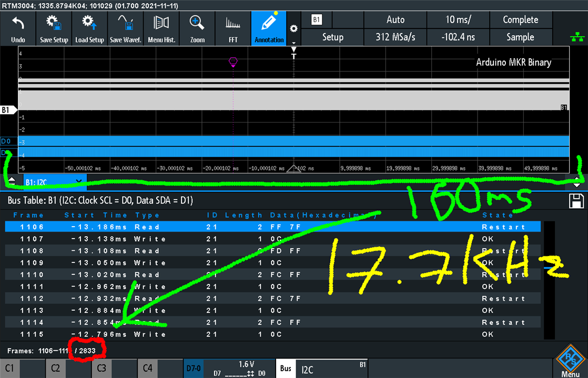
Task: Click the Undo toolbar icon
Action: coord(18,28)
